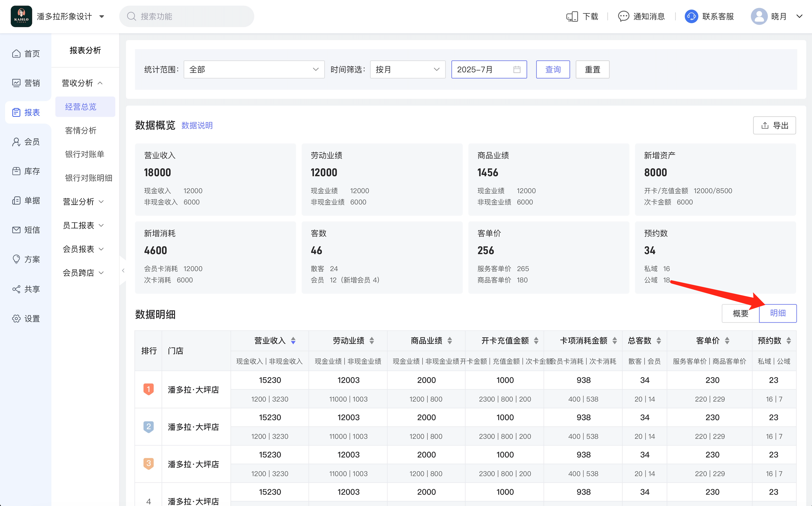812x506 pixels.
Task: Sort by 营业收入 column arrows
Action: [x=293, y=341]
